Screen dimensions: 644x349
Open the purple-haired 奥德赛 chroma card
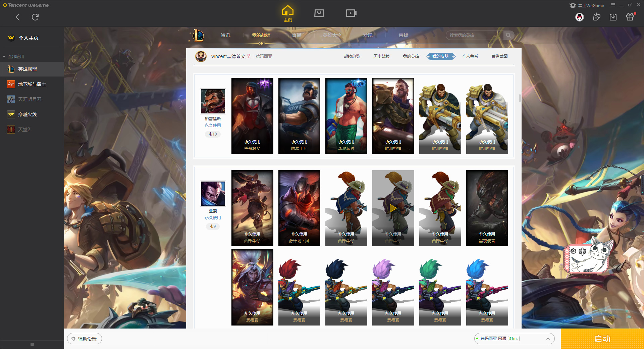tap(393, 288)
